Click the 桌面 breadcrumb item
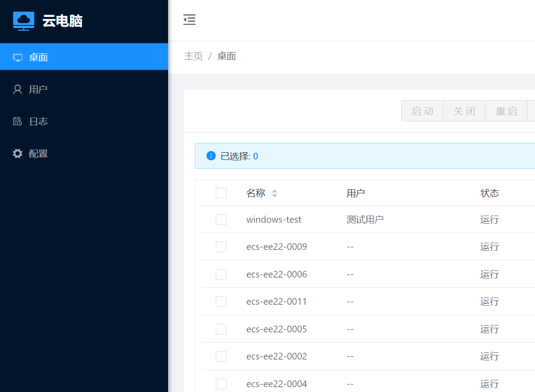535x392 pixels. (x=226, y=56)
